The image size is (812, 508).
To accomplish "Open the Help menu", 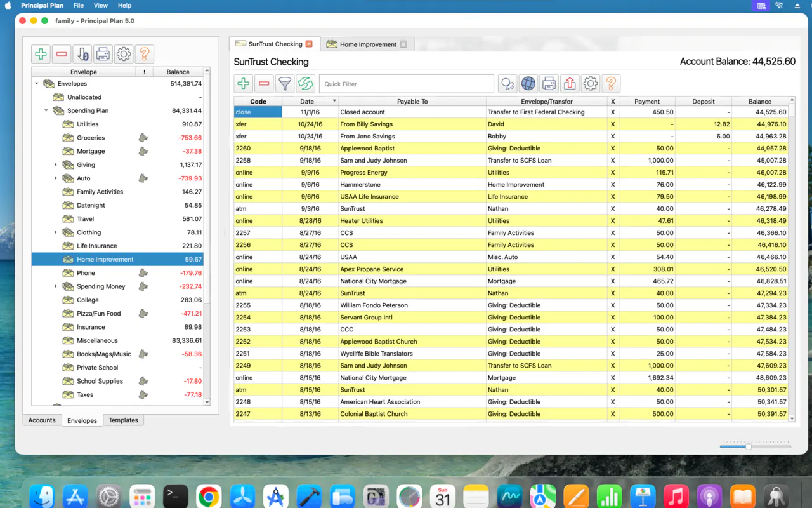I will click(x=124, y=5).
